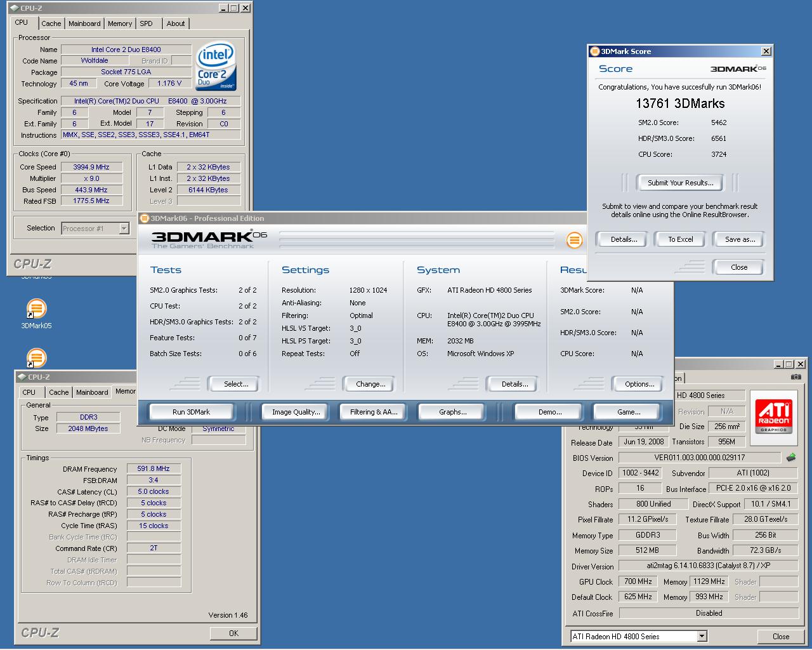Close the 3DMark Score dialog via Close button
Image resolution: width=812 pixels, height=650 pixels.
[739, 267]
